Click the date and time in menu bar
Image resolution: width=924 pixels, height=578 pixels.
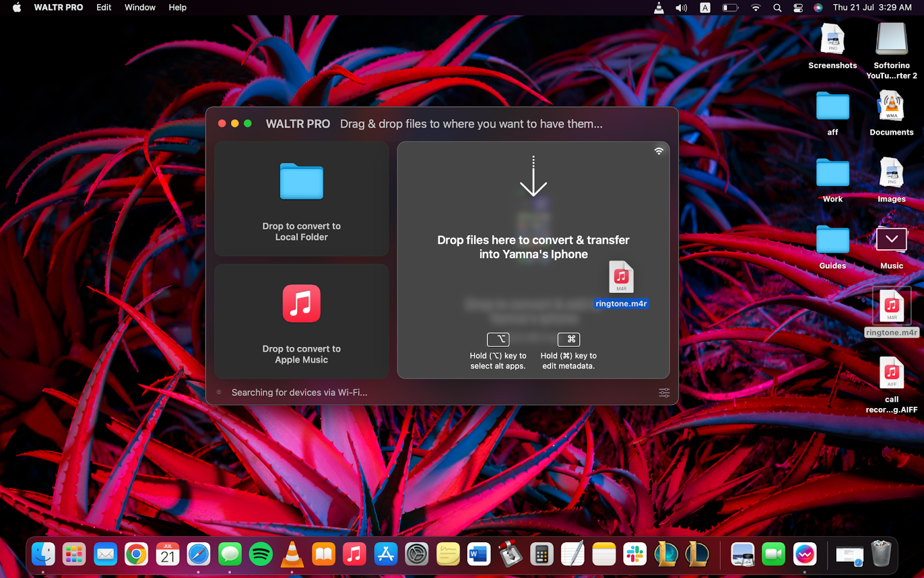click(872, 8)
